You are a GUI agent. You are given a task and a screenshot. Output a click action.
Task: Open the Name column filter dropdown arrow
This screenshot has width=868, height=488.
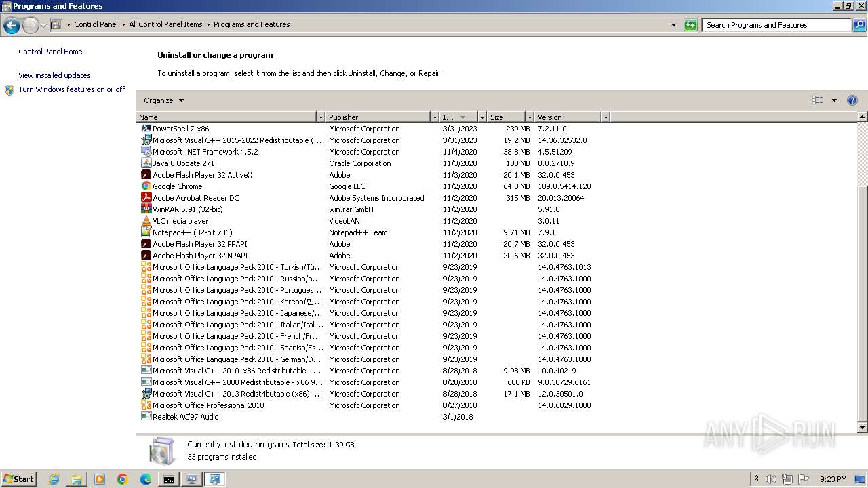coord(321,117)
